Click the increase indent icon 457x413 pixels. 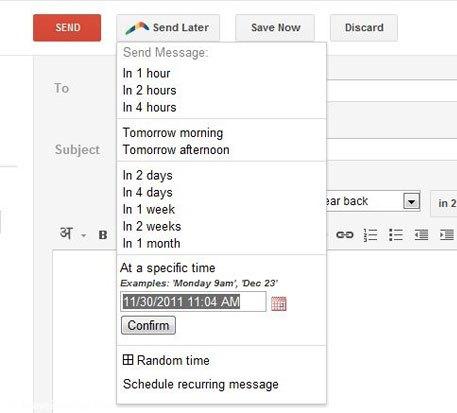pos(447,235)
